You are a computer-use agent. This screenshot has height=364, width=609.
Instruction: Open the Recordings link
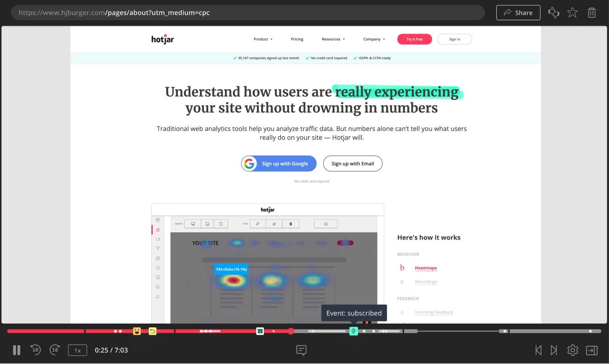[426, 282]
